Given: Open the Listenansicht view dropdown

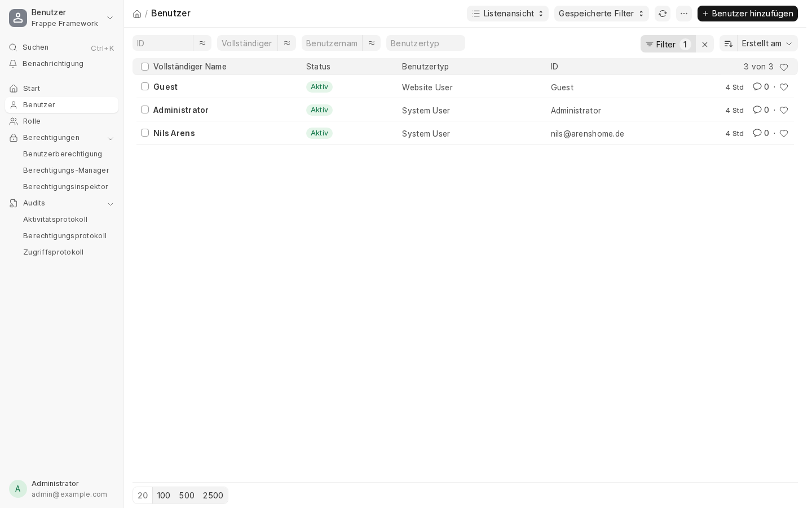Looking at the screenshot, I should point(507,14).
